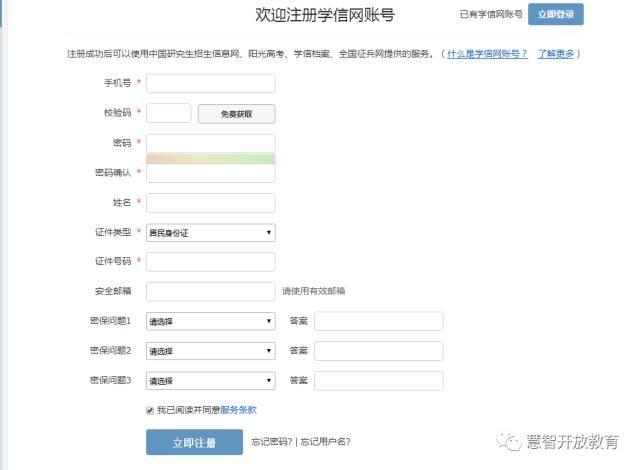Image resolution: width=640 pixels, height=470 pixels.
Task: Open the 什么是学信网账号？ link
Action: 487,53
